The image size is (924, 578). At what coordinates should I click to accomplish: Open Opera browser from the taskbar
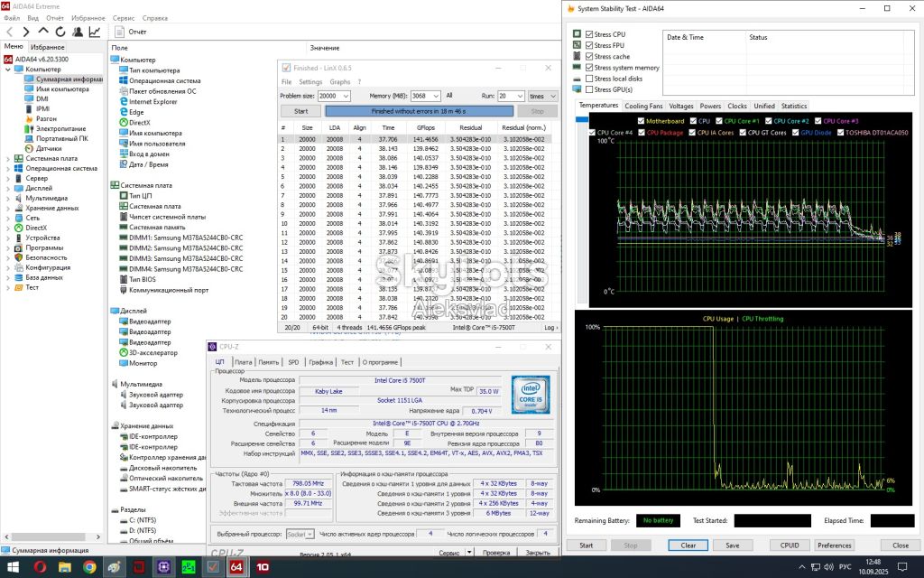coord(40,567)
